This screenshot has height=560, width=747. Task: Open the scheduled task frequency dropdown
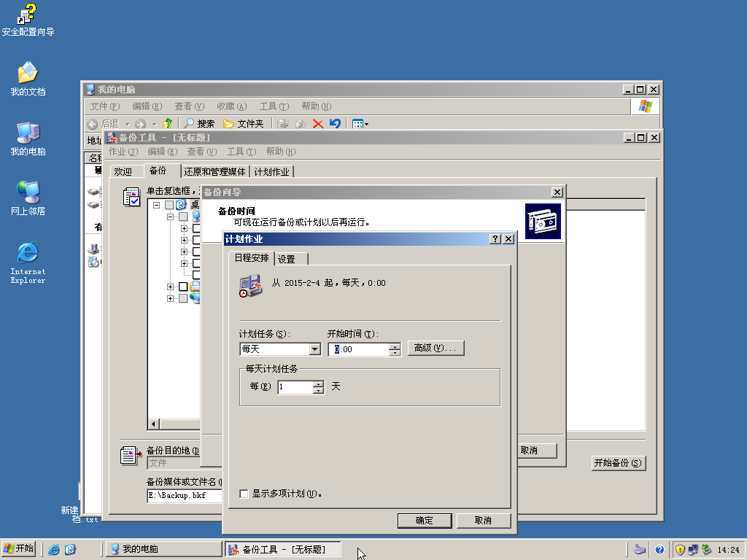coord(314,349)
